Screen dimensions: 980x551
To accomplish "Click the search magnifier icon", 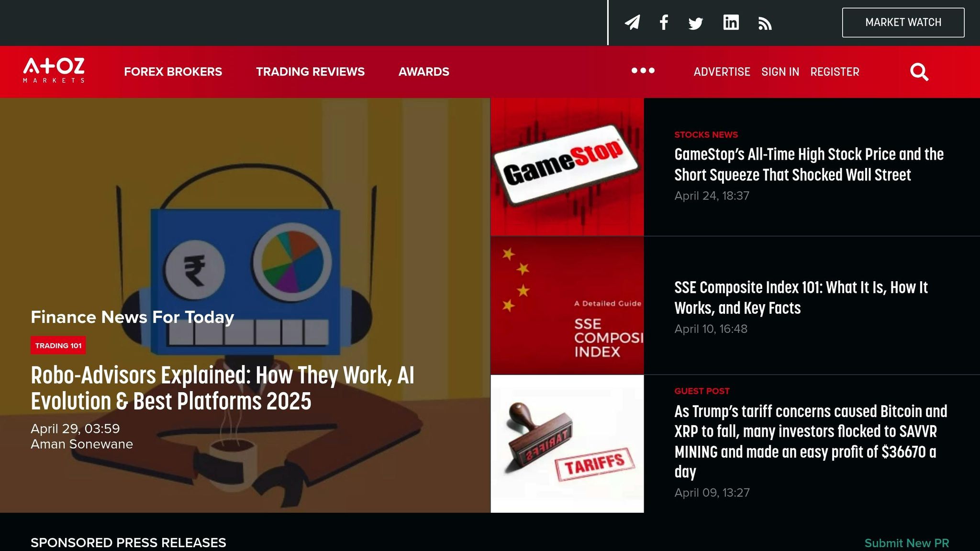I will (x=919, y=72).
